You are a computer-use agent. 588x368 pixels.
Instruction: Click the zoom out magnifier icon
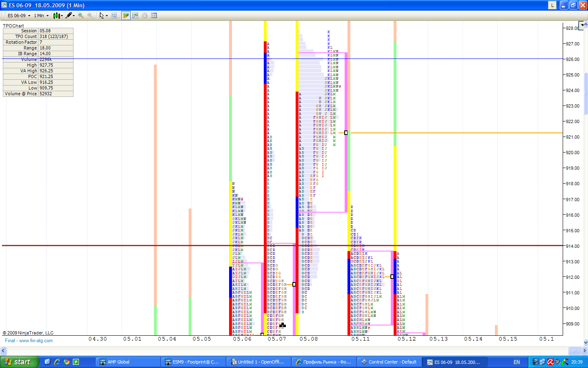coord(90,16)
